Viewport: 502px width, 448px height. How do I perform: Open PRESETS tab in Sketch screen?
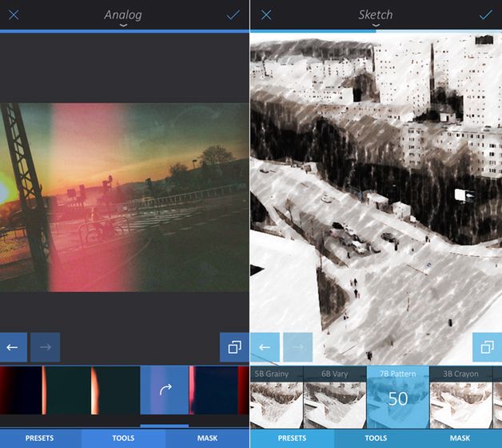[x=292, y=438]
